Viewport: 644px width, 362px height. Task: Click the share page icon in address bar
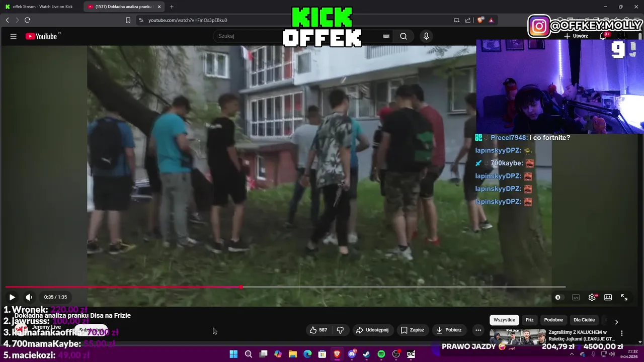pyautogui.click(x=468, y=20)
